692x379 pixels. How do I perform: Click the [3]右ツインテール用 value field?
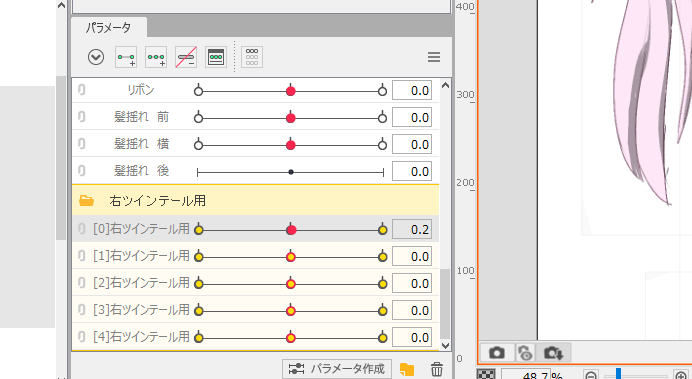[412, 310]
